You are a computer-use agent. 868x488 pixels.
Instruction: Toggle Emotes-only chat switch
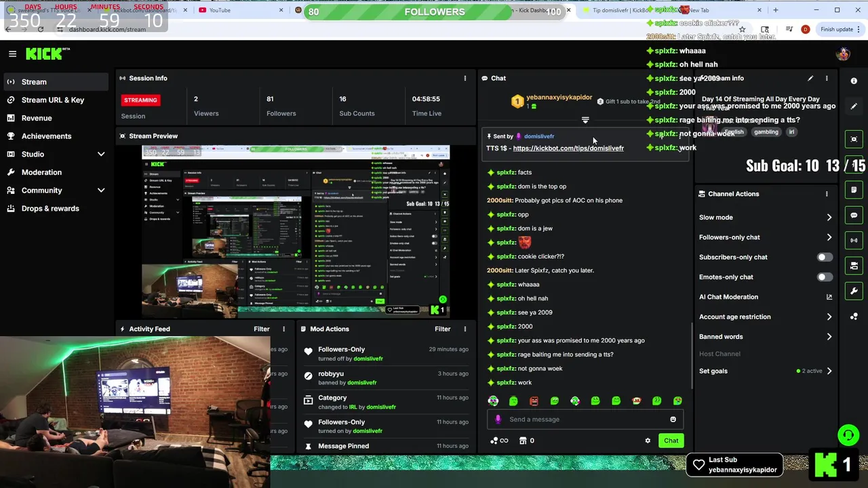click(x=825, y=277)
